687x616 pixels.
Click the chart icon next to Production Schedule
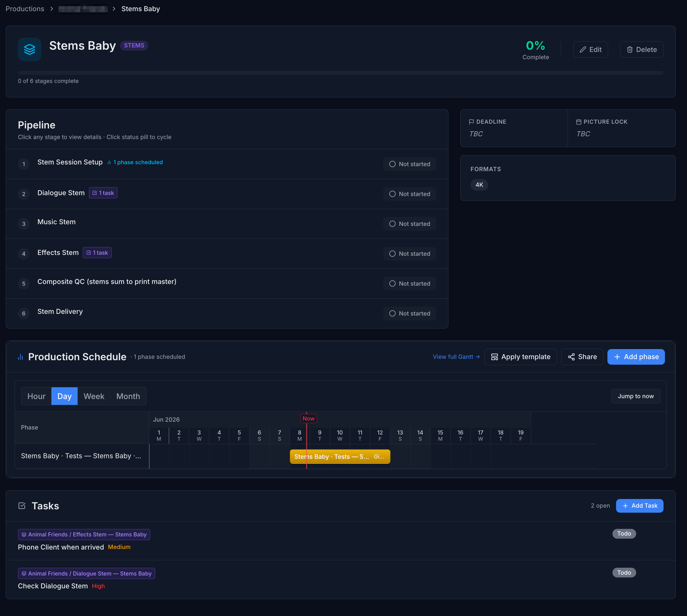click(21, 357)
